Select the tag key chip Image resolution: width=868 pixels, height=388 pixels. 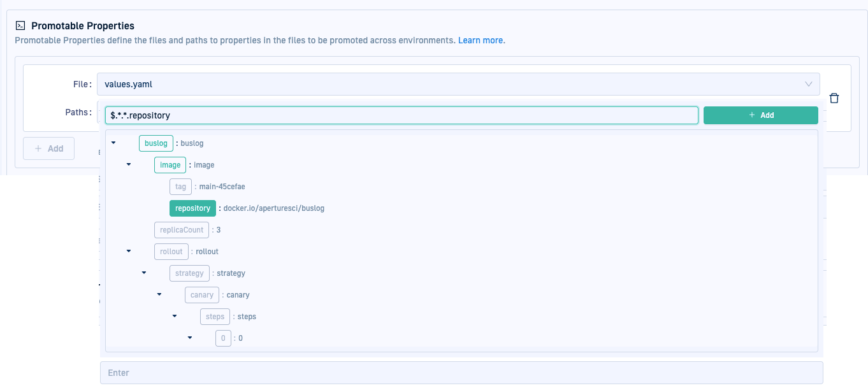(x=181, y=187)
